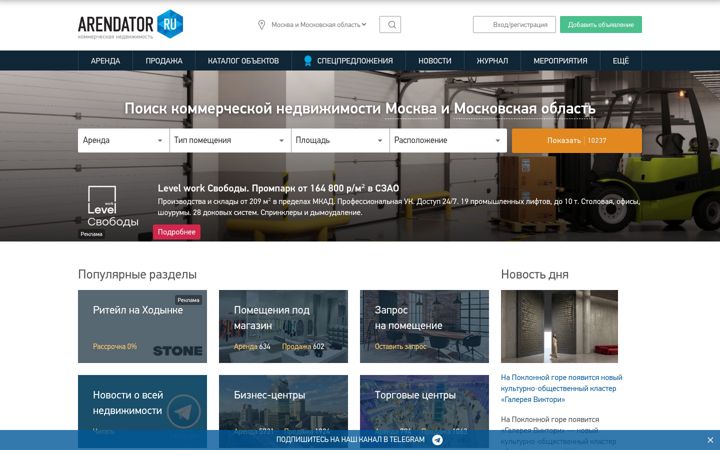Image resolution: width=720 pixels, height=450 pixels.
Task: Open the Помещения под магазин card
Action: coord(283,326)
